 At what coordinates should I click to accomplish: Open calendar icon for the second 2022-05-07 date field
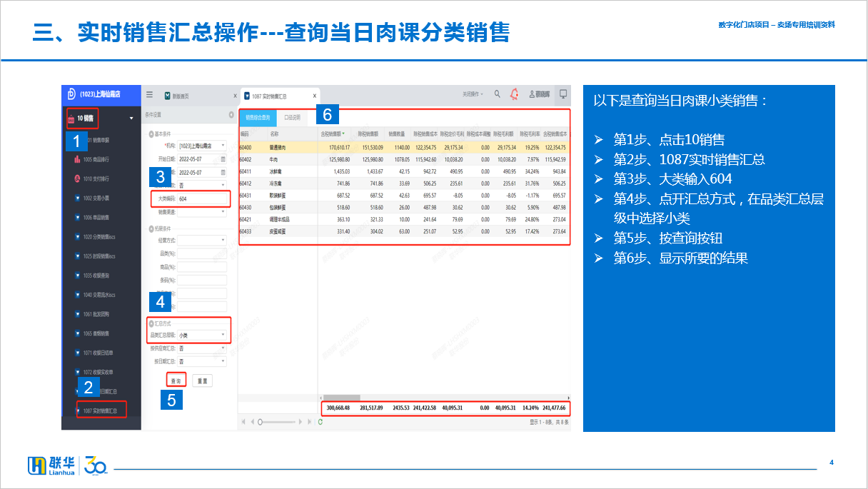[x=223, y=172]
